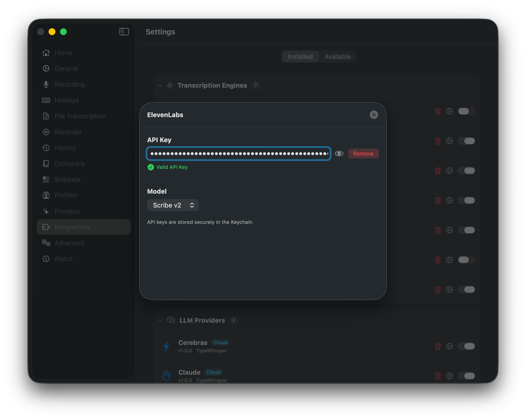Select the Prompts sparkle icon
Image resolution: width=526 pixels, height=420 pixels.
pyautogui.click(x=46, y=211)
